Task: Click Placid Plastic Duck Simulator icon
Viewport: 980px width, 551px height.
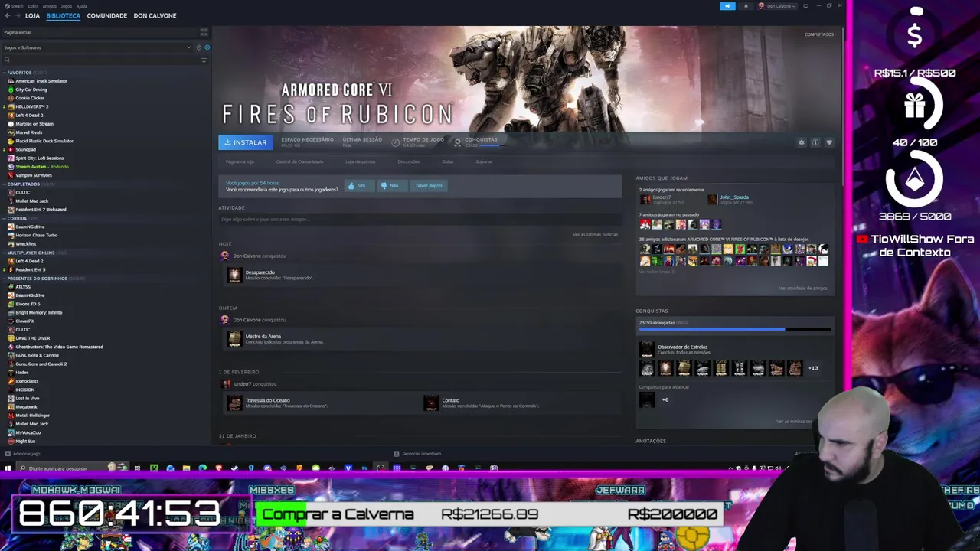Action: click(x=11, y=141)
